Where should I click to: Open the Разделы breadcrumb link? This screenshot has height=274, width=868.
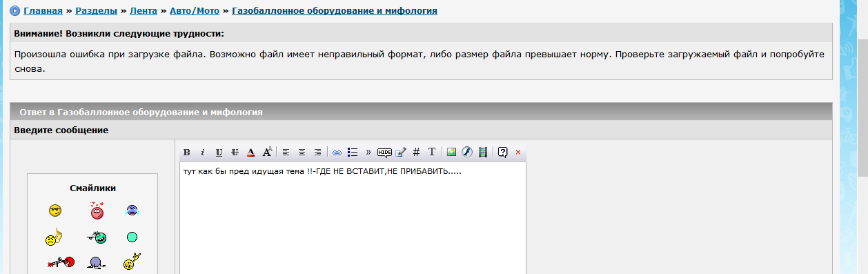[96, 11]
